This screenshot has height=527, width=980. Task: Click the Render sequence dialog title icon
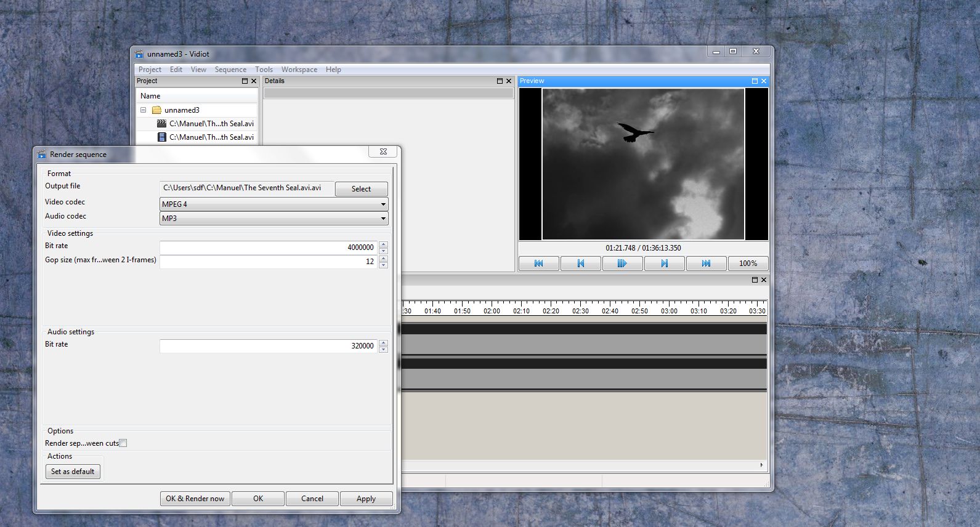(x=42, y=155)
